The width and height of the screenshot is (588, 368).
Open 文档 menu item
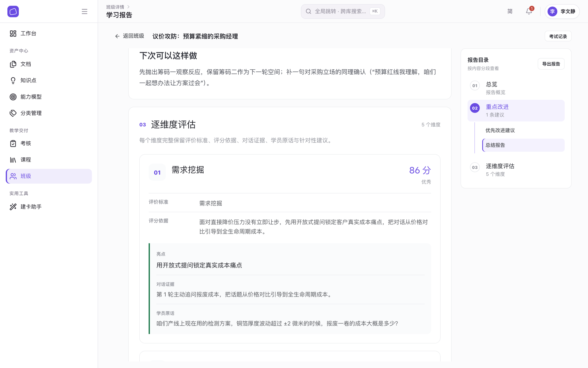click(x=49, y=64)
